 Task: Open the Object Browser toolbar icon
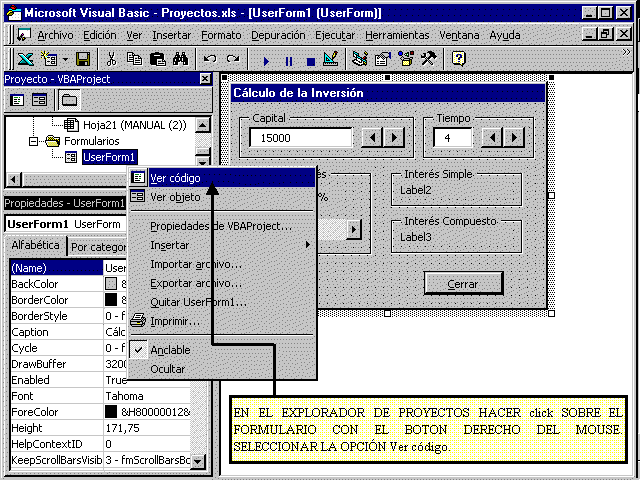point(406,60)
